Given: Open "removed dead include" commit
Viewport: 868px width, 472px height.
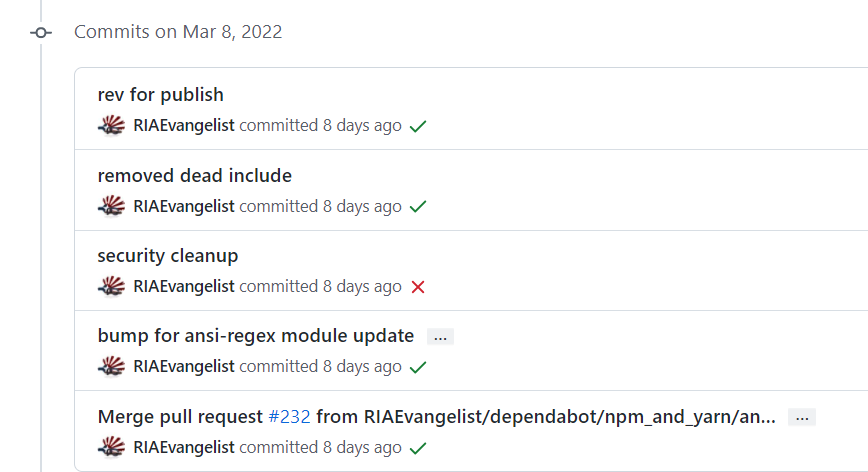Looking at the screenshot, I should tap(194, 176).
